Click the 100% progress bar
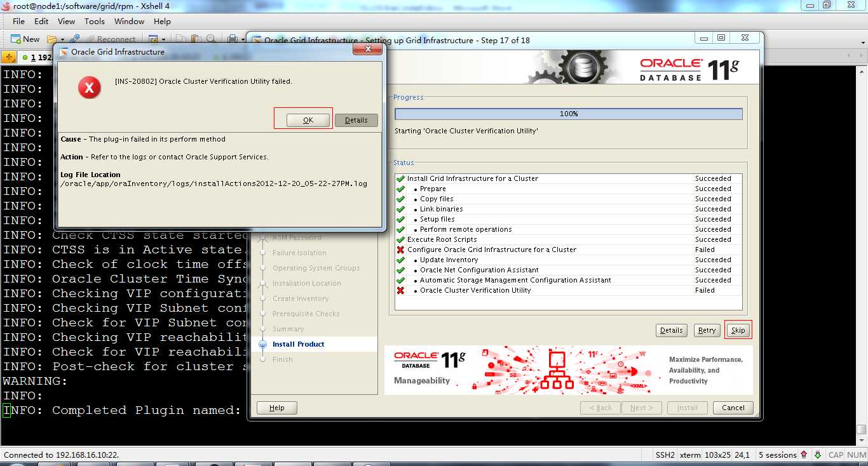 click(569, 114)
